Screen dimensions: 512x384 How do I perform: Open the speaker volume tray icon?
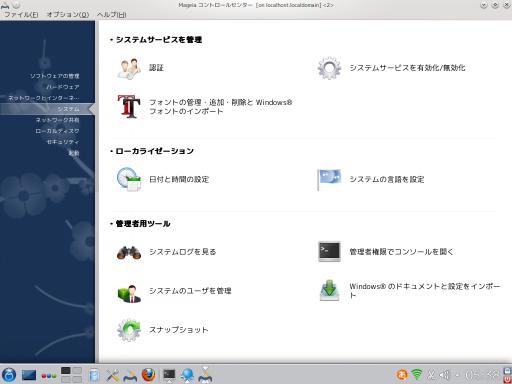[444, 375]
